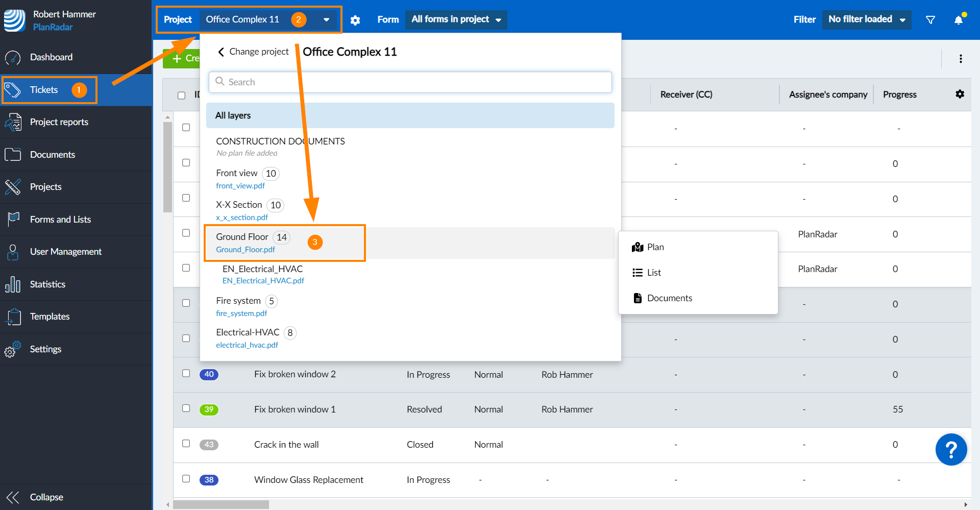Image resolution: width=980 pixels, height=510 pixels.
Task: Open the Projects ruler-pencil icon
Action: (13, 187)
